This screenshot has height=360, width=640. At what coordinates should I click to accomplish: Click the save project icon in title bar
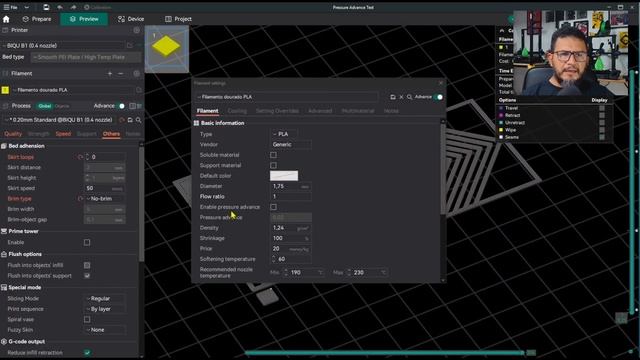(46, 7)
